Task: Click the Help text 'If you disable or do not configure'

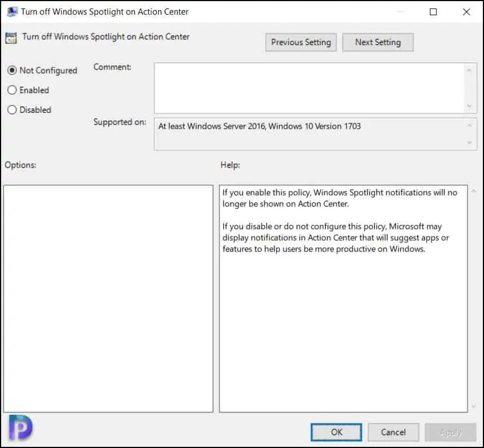Action: click(336, 238)
